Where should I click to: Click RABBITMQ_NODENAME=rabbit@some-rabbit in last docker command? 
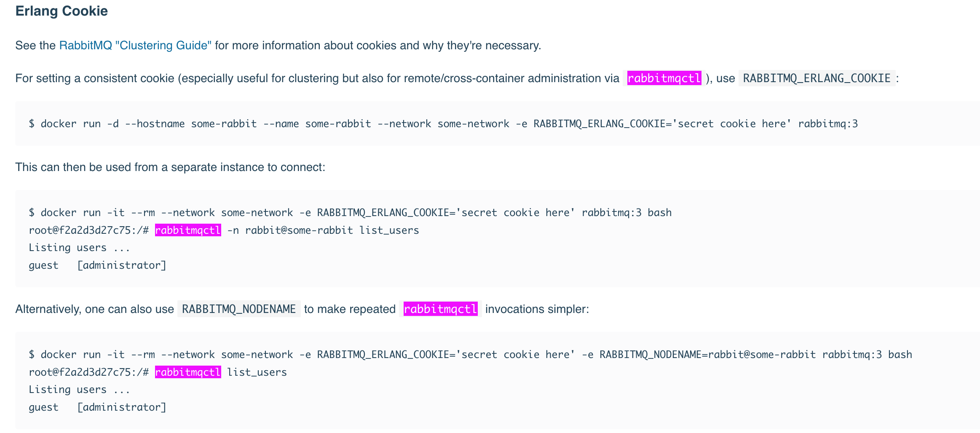click(707, 355)
